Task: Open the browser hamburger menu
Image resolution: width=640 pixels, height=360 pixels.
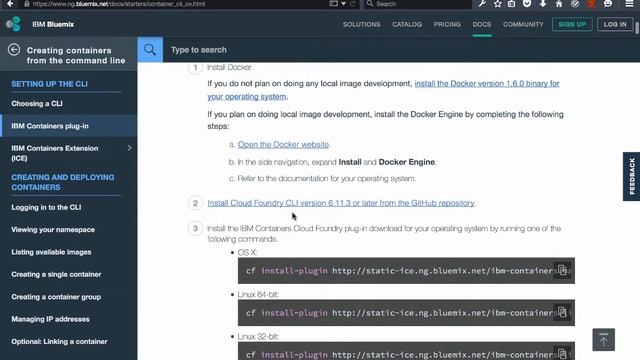Action: pos(629,4)
